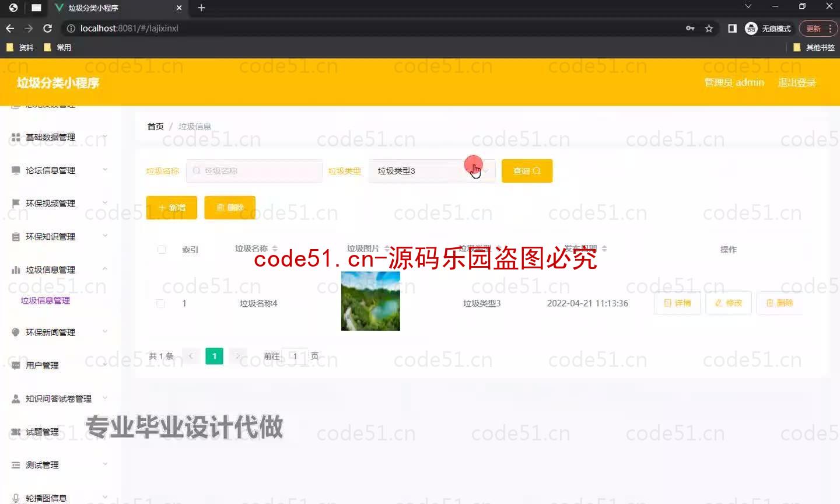Image resolution: width=840 pixels, height=504 pixels.
Task: Toggle the browser side panel icon
Action: coord(732,28)
